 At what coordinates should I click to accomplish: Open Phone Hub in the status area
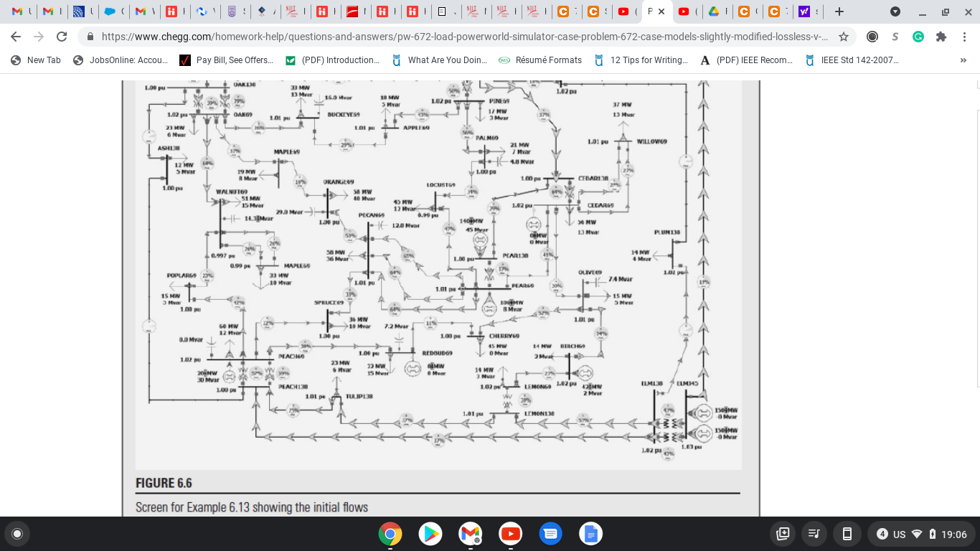click(847, 534)
